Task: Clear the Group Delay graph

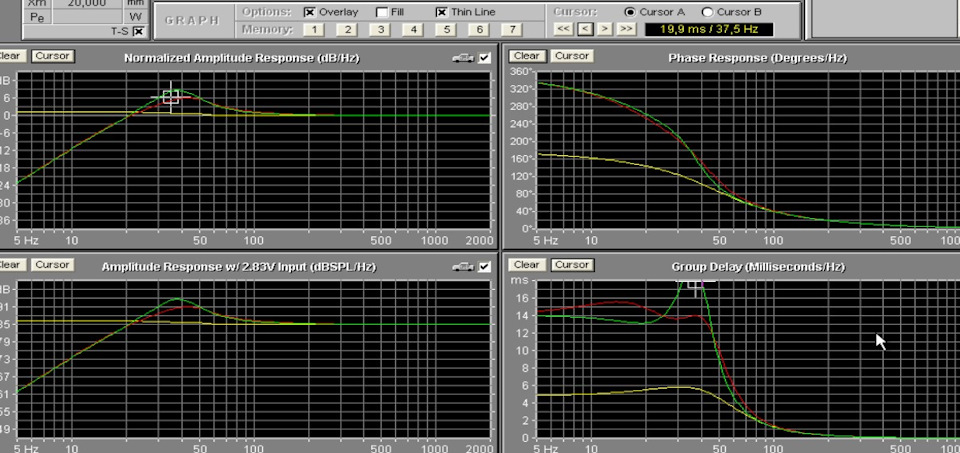Action: [526, 264]
